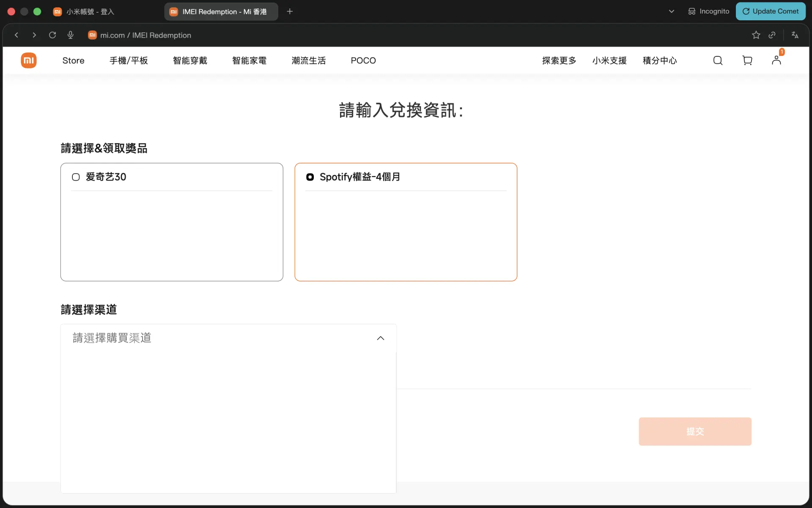
Task: Click the Xiaomi Mi logo
Action: [x=29, y=61]
